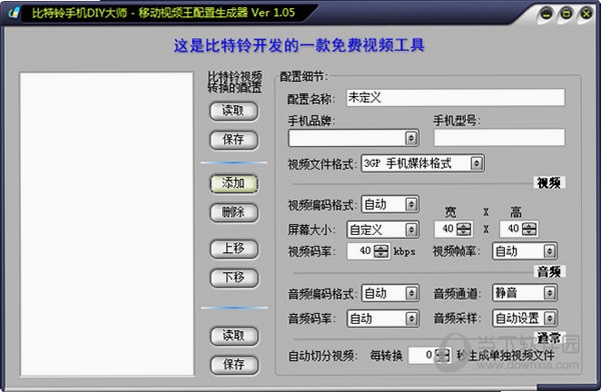Adjust the 宽 (width) spinner arrows

[x=464, y=229]
